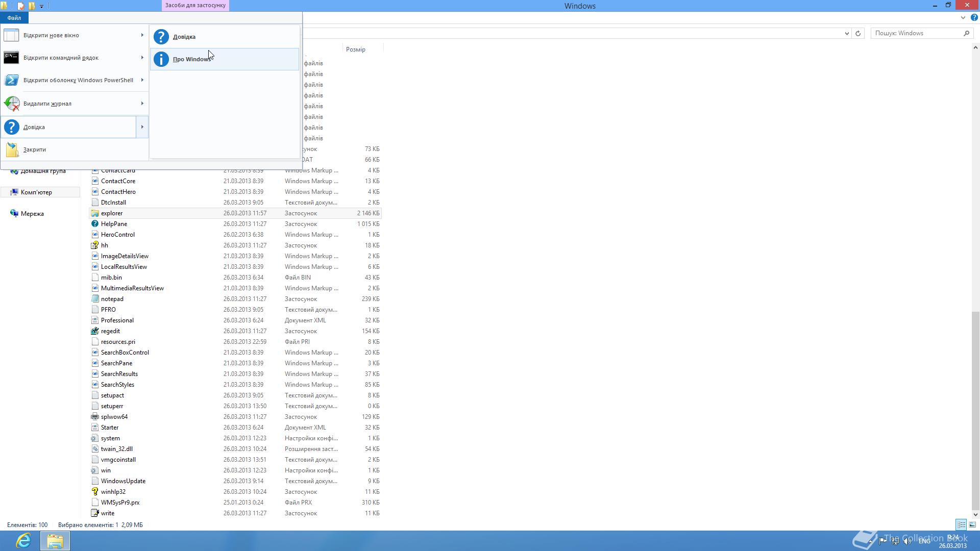Select the SearchBoxControl file name
The height and width of the screenshot is (551, 980).
click(125, 353)
